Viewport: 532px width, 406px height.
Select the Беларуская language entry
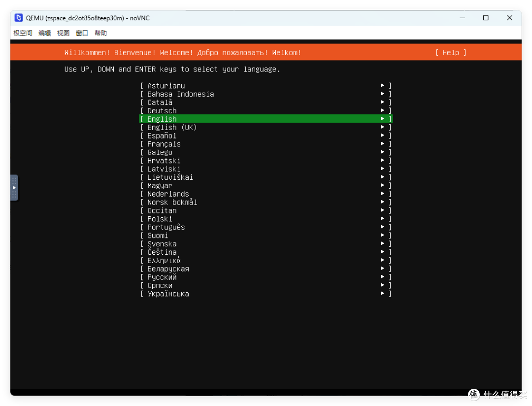click(x=167, y=269)
